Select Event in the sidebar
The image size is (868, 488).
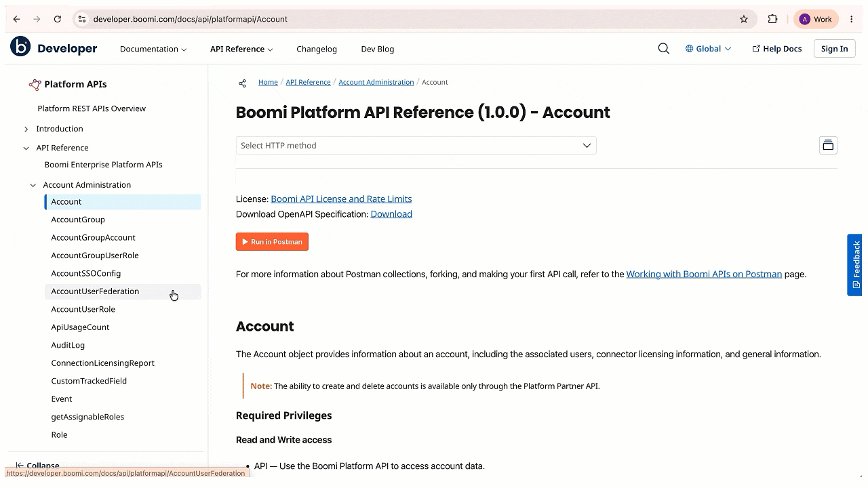[x=61, y=399]
